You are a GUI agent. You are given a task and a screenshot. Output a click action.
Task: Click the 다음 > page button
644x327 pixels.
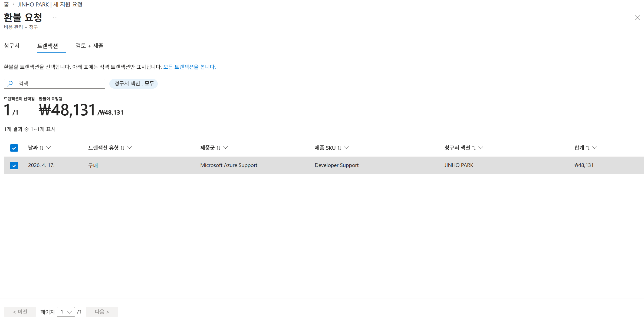click(x=102, y=312)
